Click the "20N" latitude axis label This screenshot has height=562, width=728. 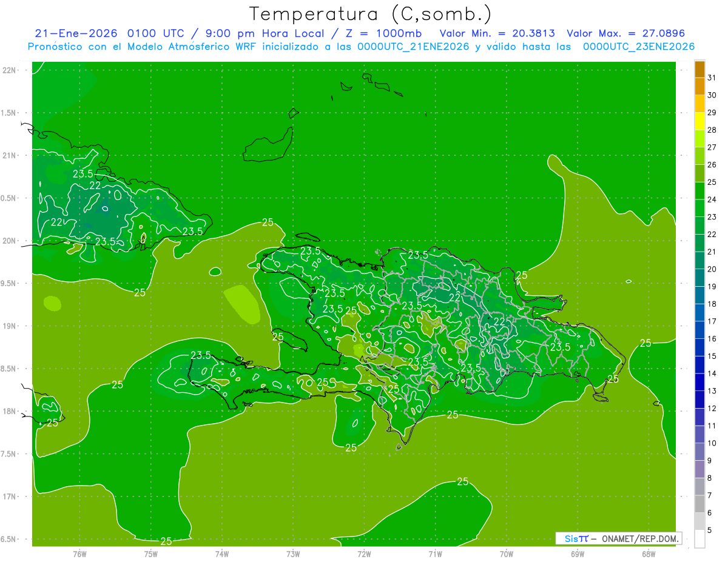click(9, 241)
